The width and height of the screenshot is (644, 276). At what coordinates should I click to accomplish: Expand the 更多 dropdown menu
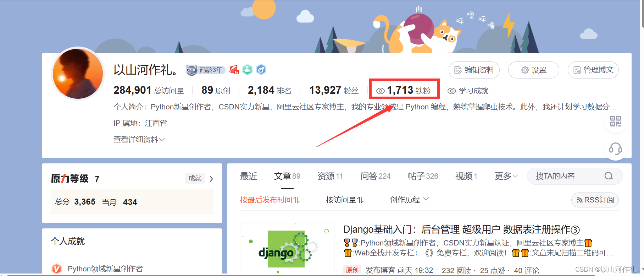tap(506, 176)
